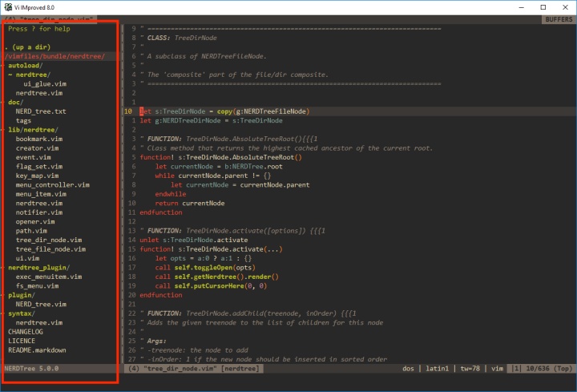Click the 'tw=78' status entry
Viewport: 577px width, 392px height.
(470, 369)
